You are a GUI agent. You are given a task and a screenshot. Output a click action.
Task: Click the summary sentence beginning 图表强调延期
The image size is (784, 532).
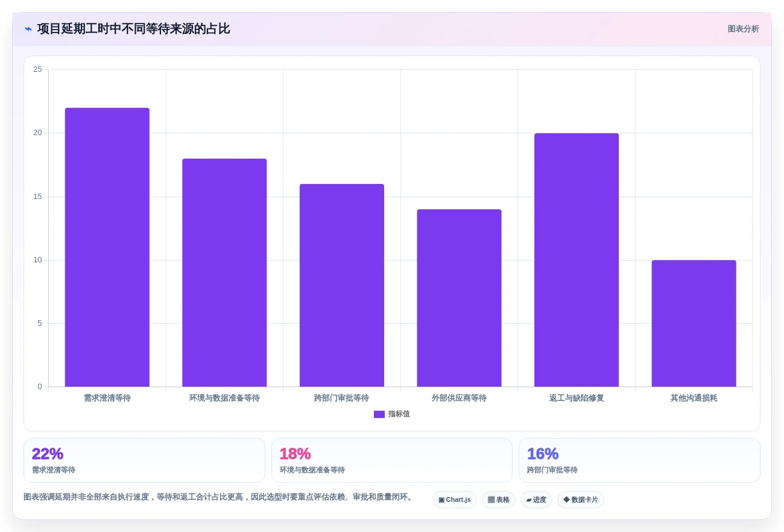[220, 497]
